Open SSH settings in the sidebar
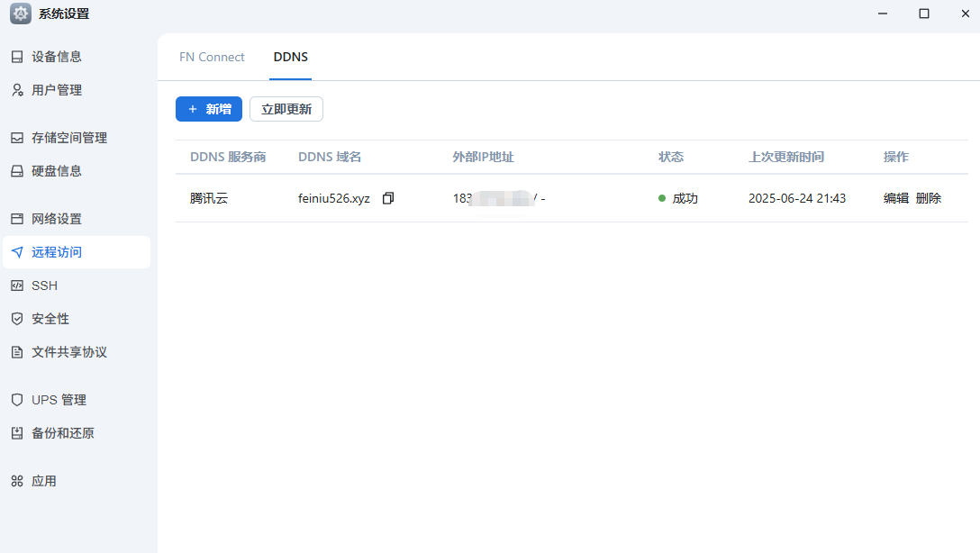Image resolution: width=980 pixels, height=553 pixels. click(77, 286)
